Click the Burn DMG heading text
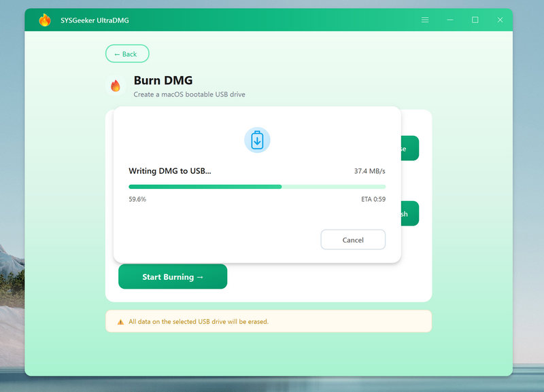 [x=163, y=81]
